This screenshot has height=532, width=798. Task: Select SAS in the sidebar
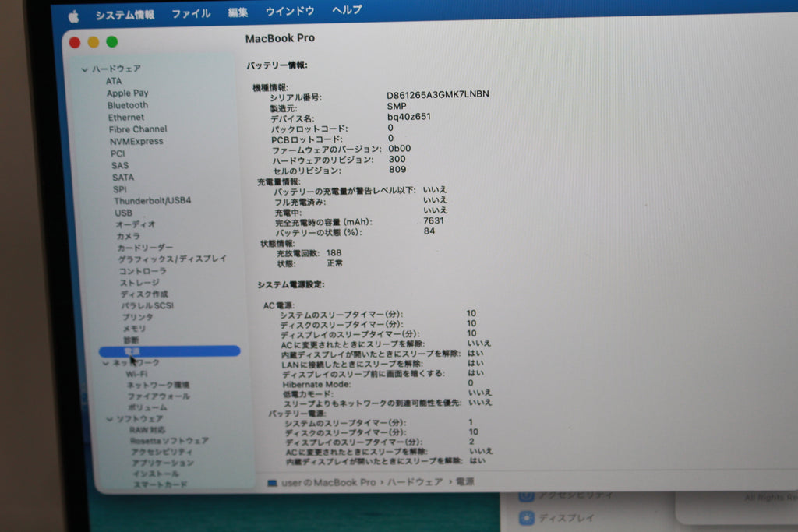(120, 165)
